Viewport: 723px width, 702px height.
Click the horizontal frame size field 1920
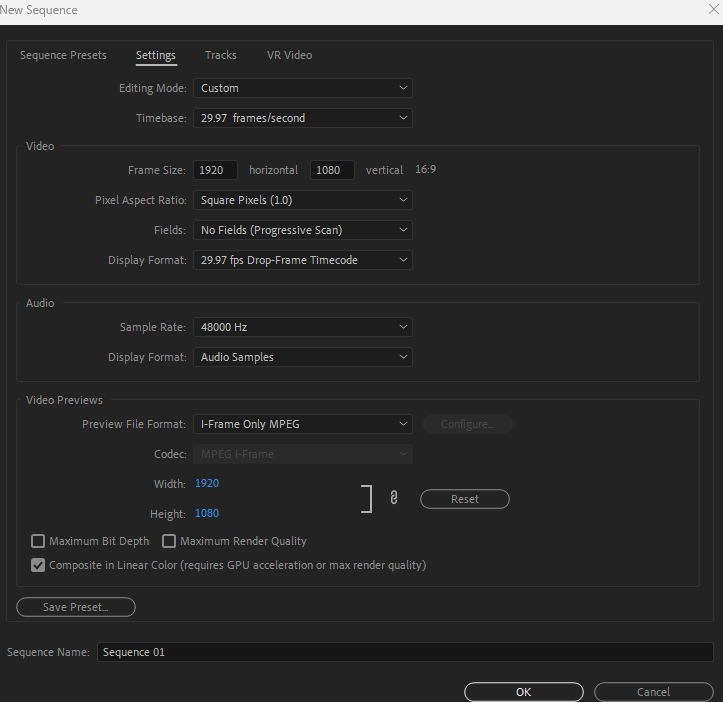(215, 170)
